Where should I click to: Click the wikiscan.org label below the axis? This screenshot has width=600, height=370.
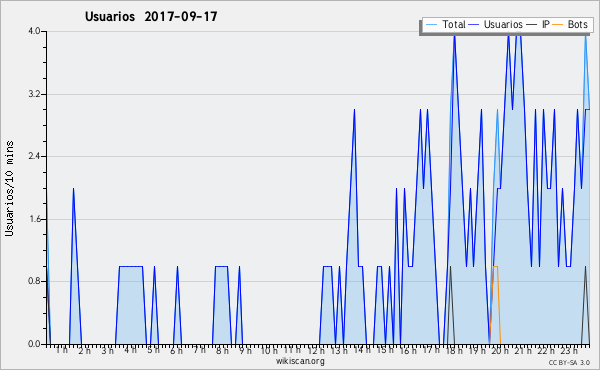coord(300,361)
